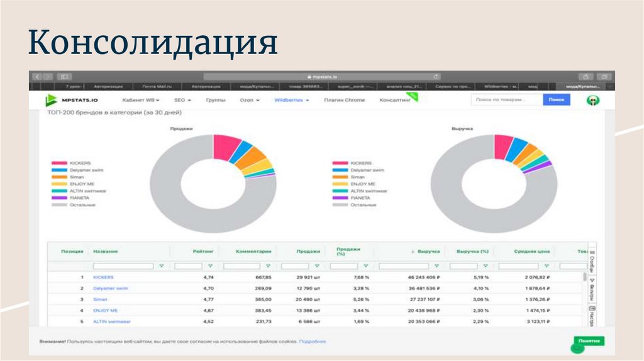Open the ALTIN swimwear brand link
The height and width of the screenshot is (361, 644).
point(112,321)
